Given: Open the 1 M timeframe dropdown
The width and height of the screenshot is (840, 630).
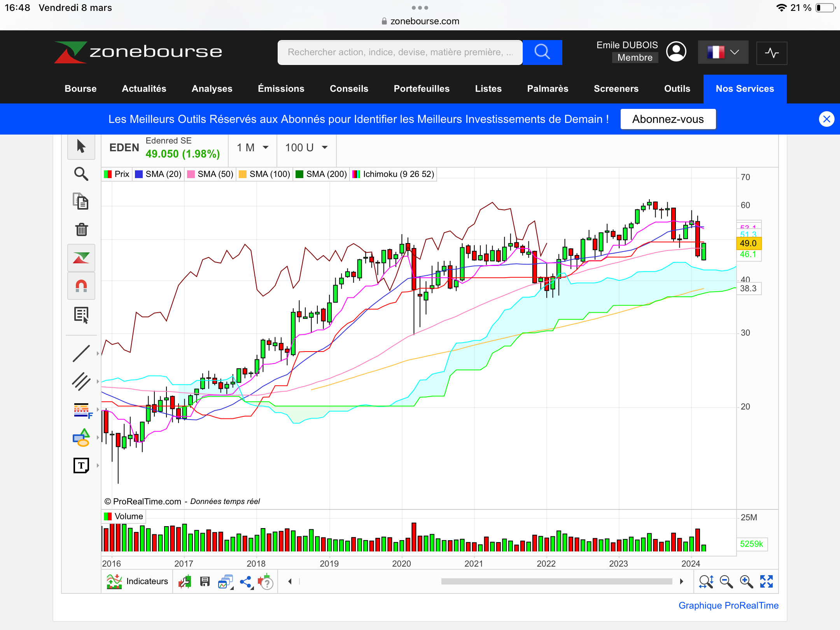Looking at the screenshot, I should [x=252, y=148].
